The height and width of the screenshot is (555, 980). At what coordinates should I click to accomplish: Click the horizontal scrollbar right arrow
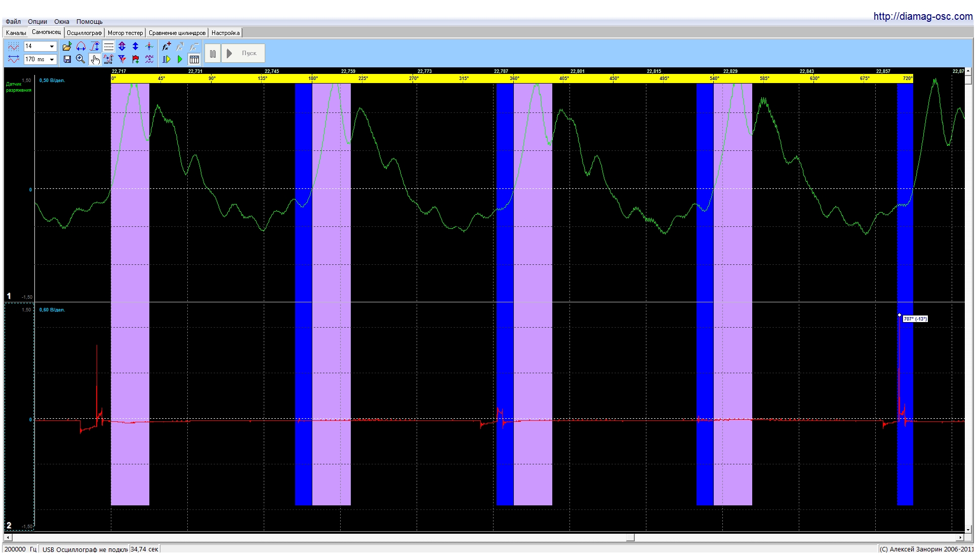[960, 538]
